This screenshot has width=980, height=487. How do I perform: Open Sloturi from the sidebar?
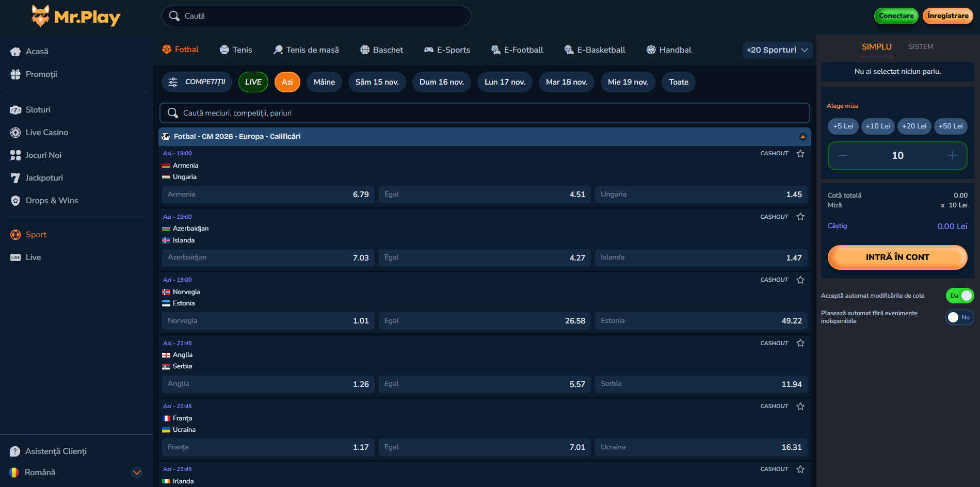point(38,110)
